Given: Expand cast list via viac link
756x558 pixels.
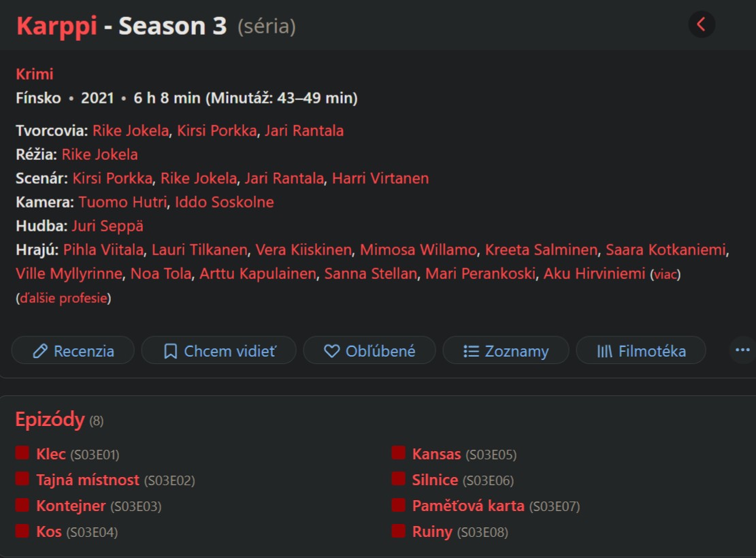Looking at the screenshot, I should click(x=665, y=274).
